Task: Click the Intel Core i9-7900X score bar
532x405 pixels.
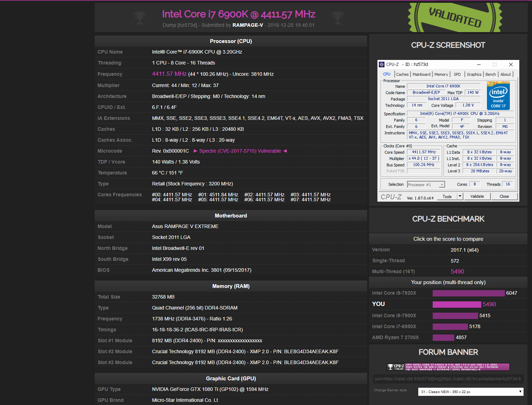Action: coord(455,316)
